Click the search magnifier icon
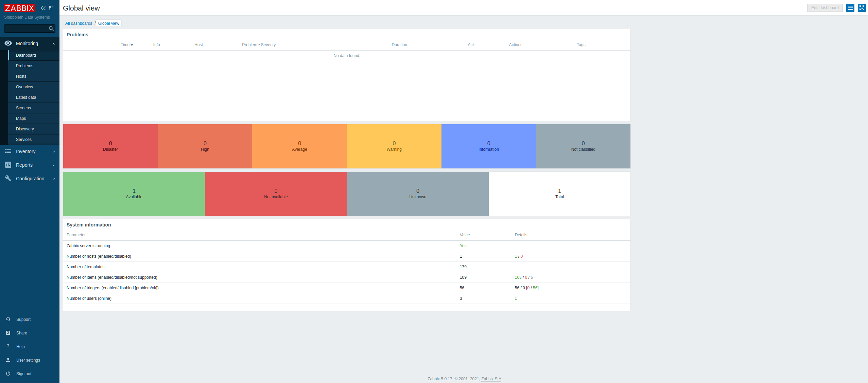Viewport: 868px width, 383px height. coord(51,29)
